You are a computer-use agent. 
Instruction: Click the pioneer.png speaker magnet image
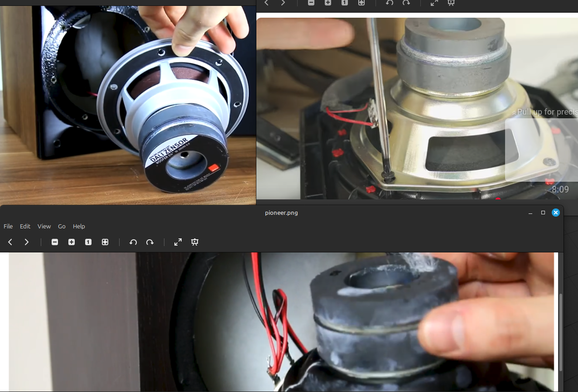click(281, 322)
